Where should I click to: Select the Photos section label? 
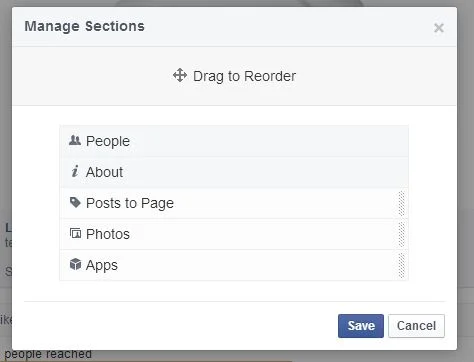tap(108, 234)
